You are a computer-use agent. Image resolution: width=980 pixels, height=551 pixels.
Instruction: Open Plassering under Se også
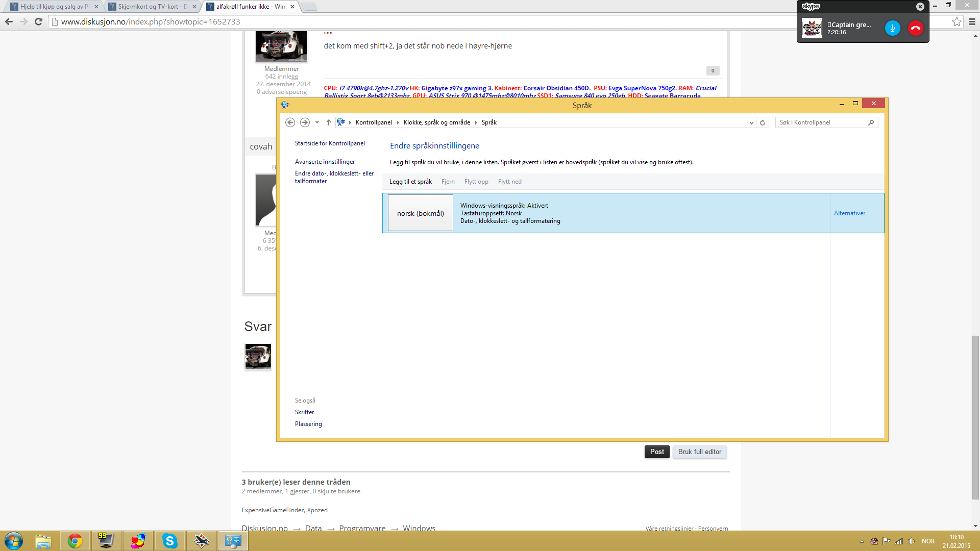308,424
